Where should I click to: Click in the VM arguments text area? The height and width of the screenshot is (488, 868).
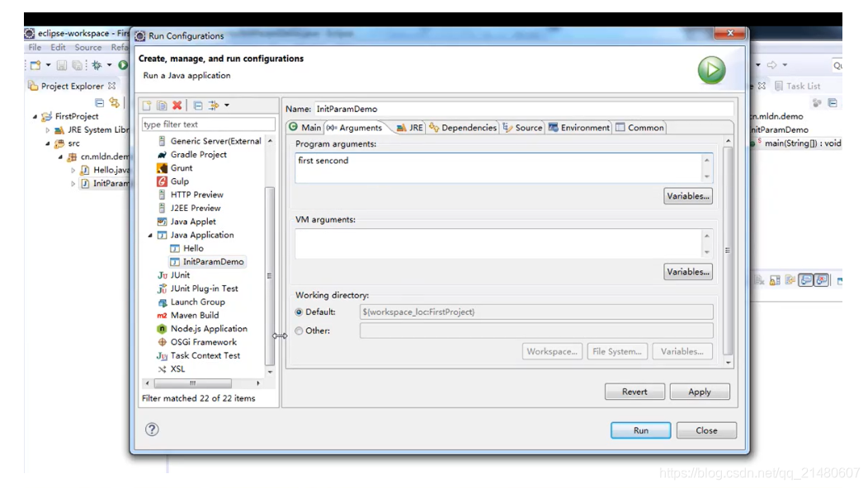pyautogui.click(x=498, y=243)
